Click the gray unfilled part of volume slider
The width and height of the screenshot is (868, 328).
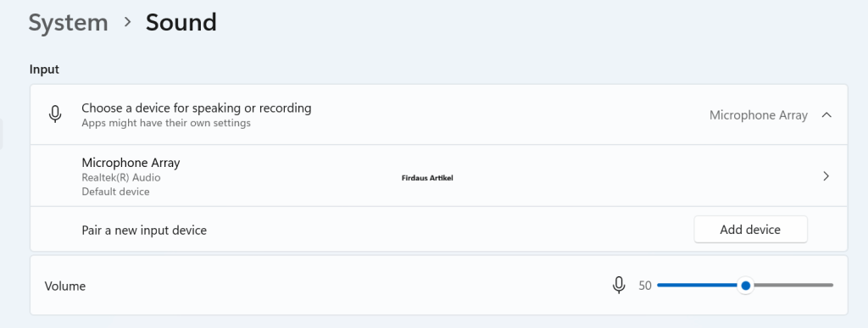[793, 286]
